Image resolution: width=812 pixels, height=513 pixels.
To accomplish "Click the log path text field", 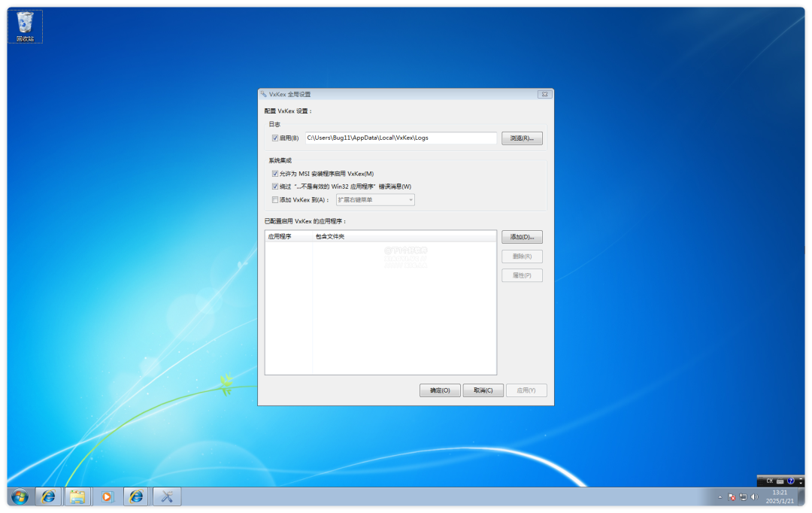I will click(400, 138).
